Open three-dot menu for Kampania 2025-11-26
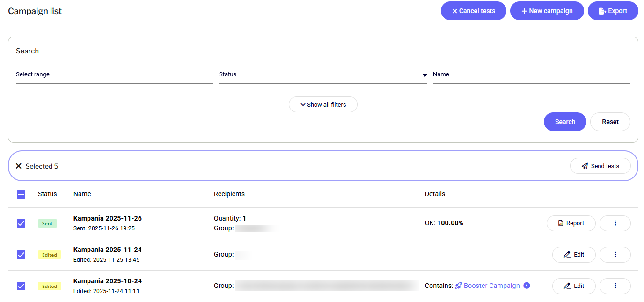 point(615,223)
